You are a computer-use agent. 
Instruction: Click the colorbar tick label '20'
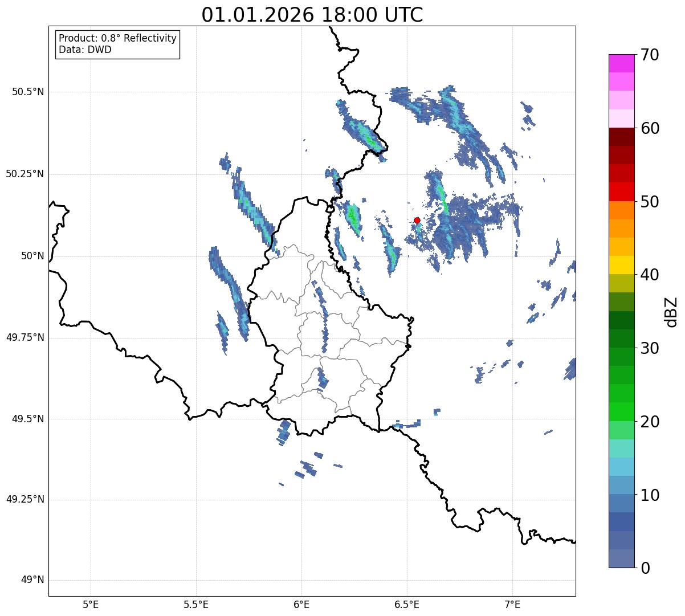tap(650, 422)
